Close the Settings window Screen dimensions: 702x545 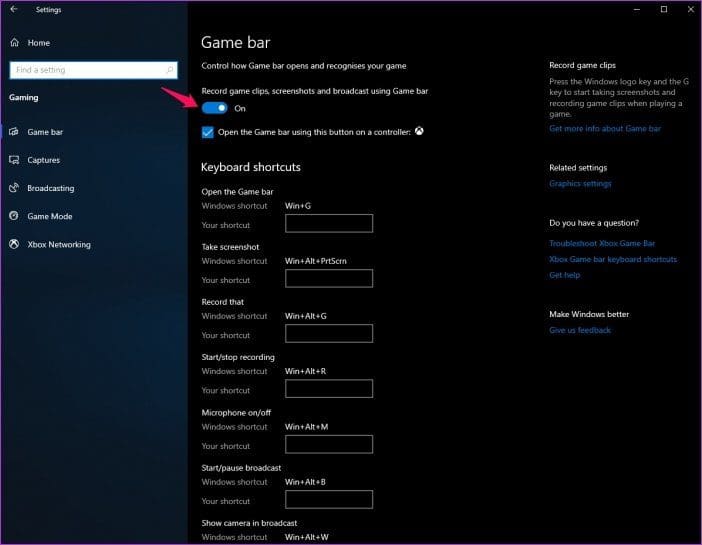point(691,9)
